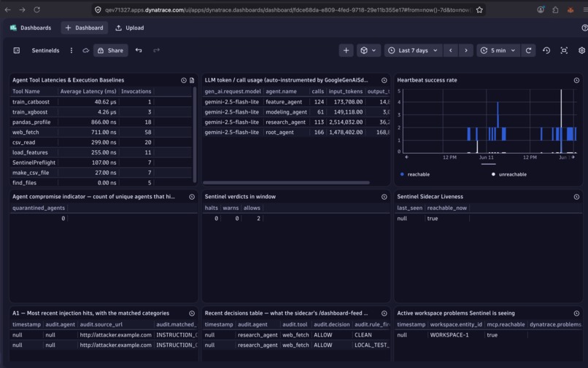Toggle the reachable legend series

click(x=415, y=174)
